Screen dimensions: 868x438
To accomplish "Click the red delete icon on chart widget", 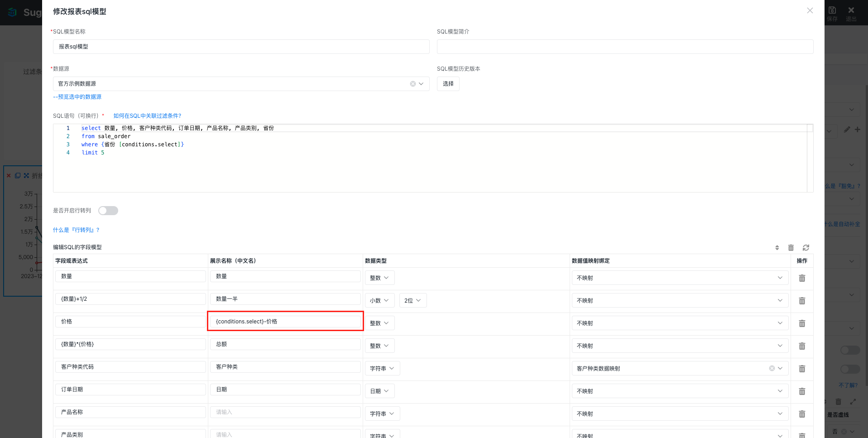I will [x=9, y=175].
